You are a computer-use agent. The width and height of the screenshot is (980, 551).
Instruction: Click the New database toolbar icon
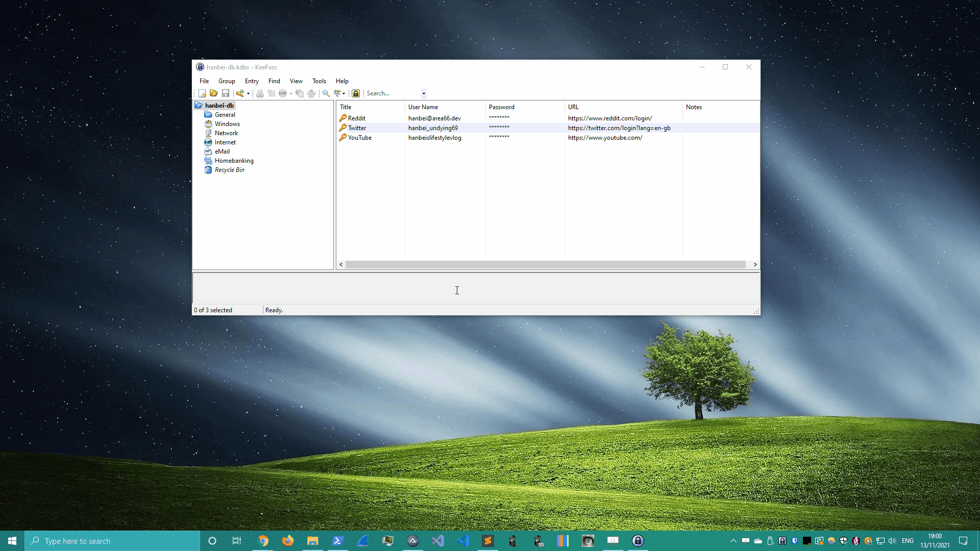click(202, 93)
